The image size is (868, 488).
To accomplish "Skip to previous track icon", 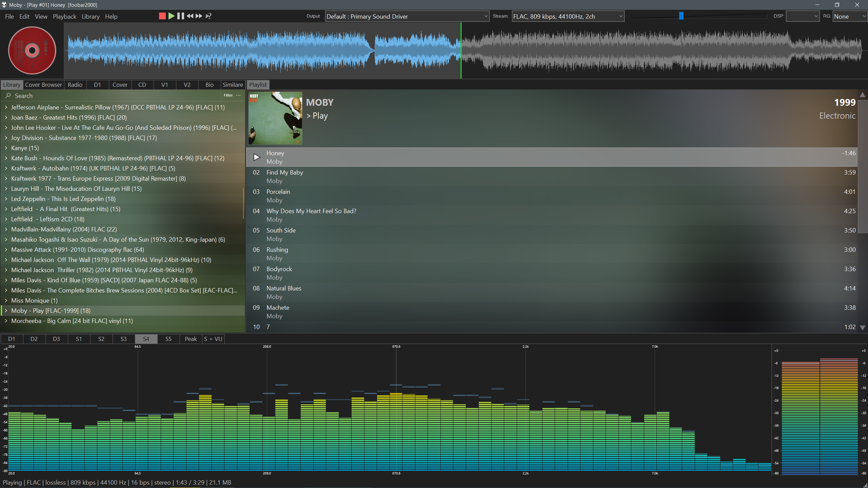I will click(190, 16).
